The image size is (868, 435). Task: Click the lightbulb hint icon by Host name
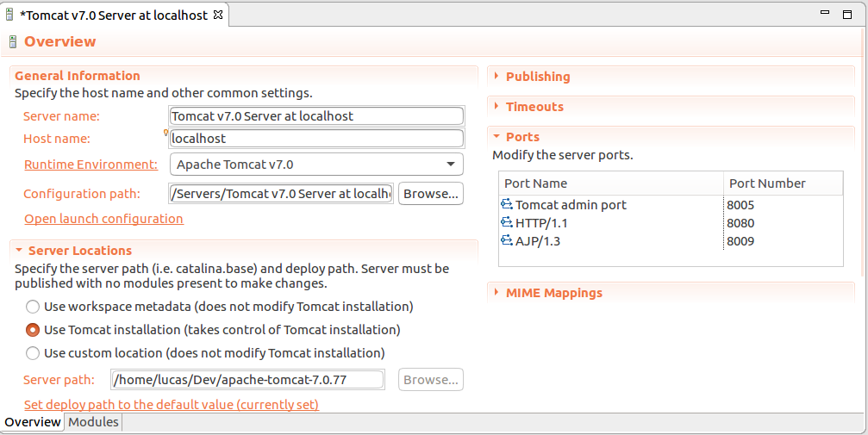165,133
